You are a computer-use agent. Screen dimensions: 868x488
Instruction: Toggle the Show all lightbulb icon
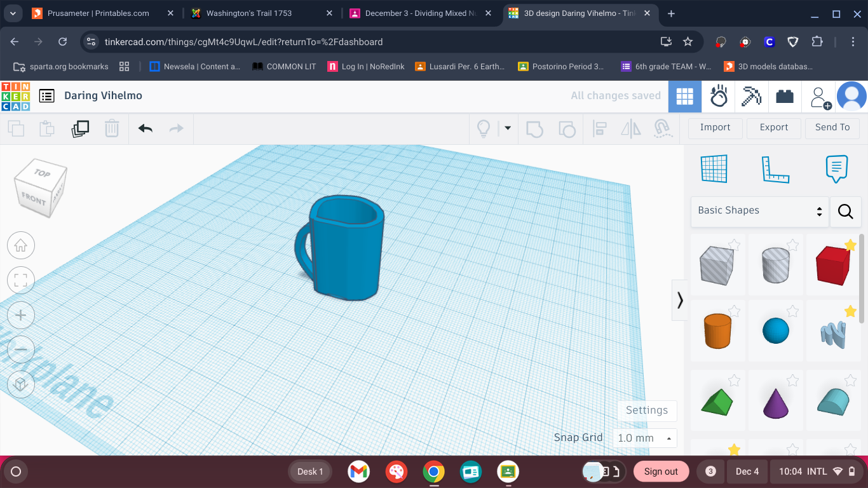click(484, 129)
